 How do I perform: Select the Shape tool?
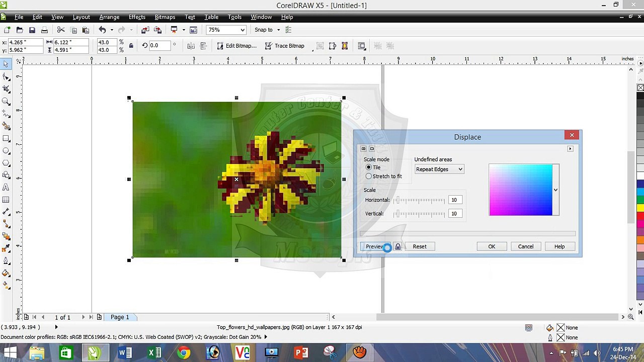click(x=6, y=77)
